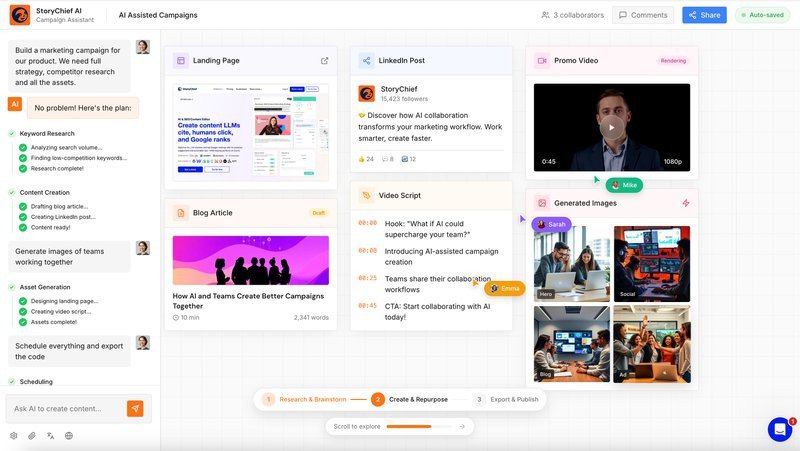Open settings gear below chat input

coord(14,436)
